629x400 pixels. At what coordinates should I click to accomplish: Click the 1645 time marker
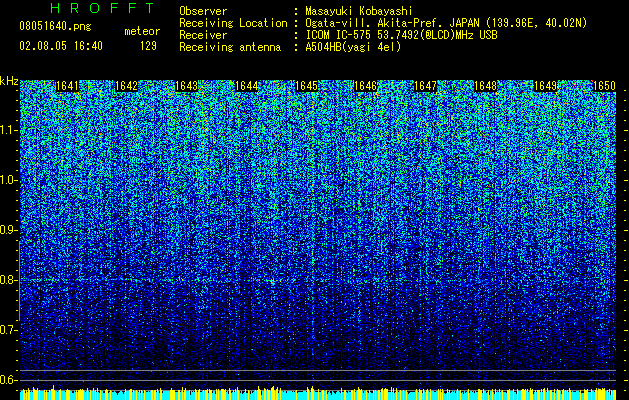point(306,86)
